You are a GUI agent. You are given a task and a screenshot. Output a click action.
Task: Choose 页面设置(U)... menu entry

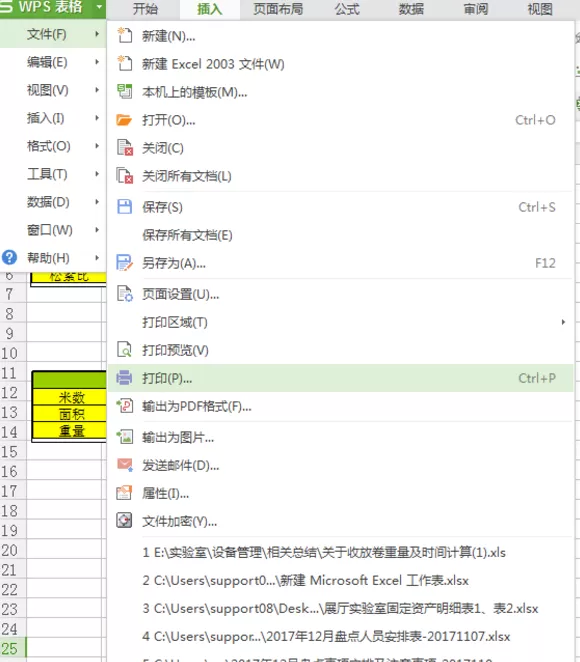coord(341,294)
